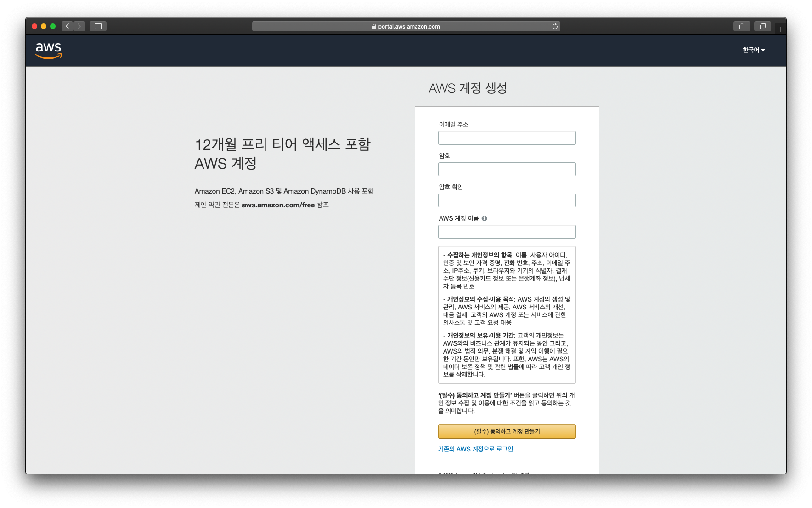This screenshot has width=812, height=508.
Task: Click the 수집하는 개인정보의 항목 paragraph
Action: coord(507,270)
